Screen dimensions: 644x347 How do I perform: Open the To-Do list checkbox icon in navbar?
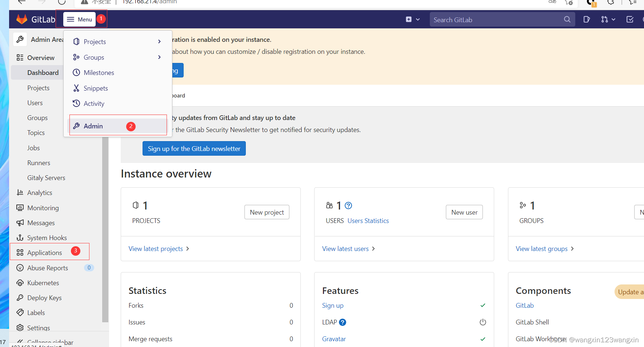630,19
